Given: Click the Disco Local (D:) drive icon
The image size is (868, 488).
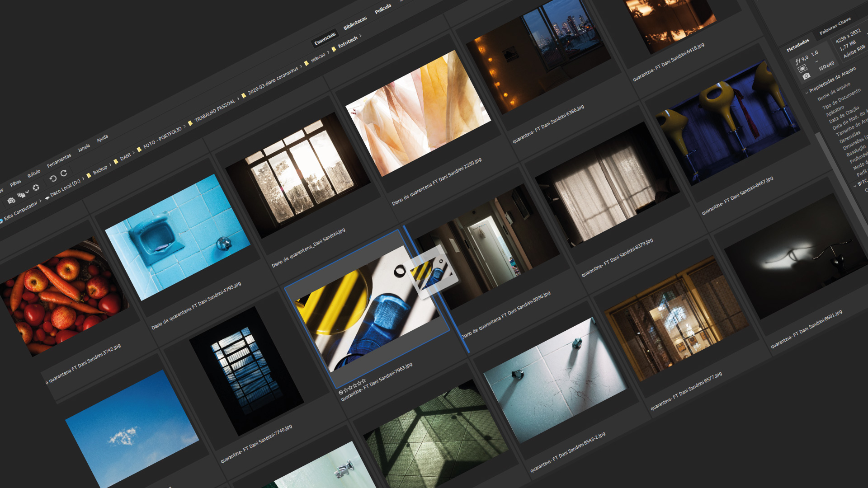Looking at the screenshot, I should [47, 198].
